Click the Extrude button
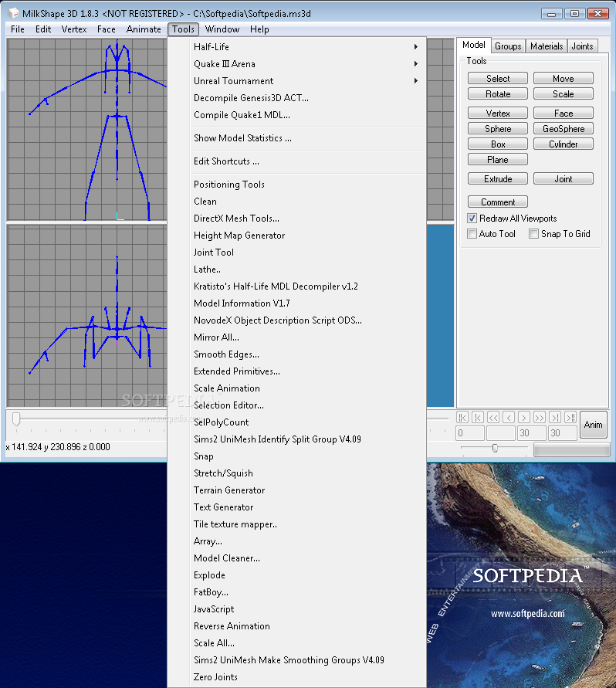 498,178
